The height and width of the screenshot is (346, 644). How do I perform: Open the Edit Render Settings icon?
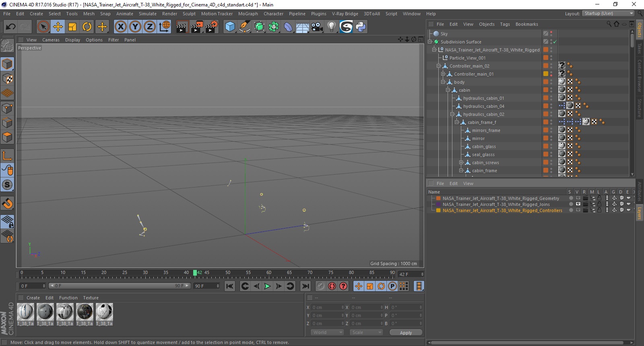point(211,27)
